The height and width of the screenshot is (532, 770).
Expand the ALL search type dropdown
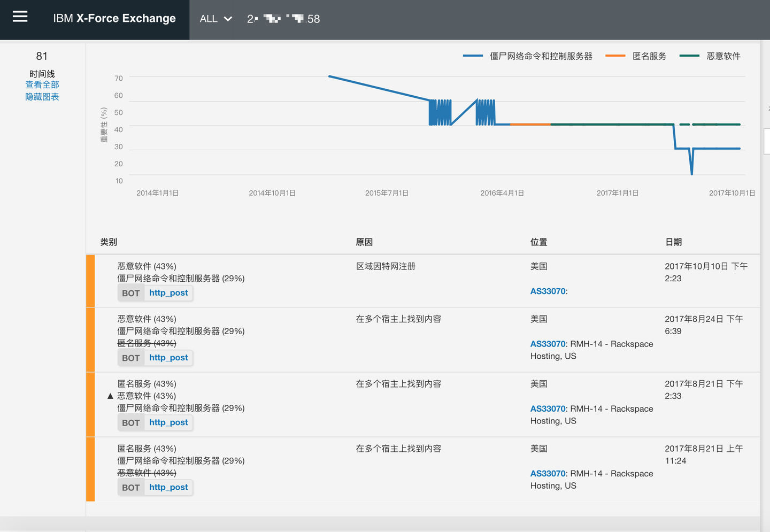coord(215,19)
